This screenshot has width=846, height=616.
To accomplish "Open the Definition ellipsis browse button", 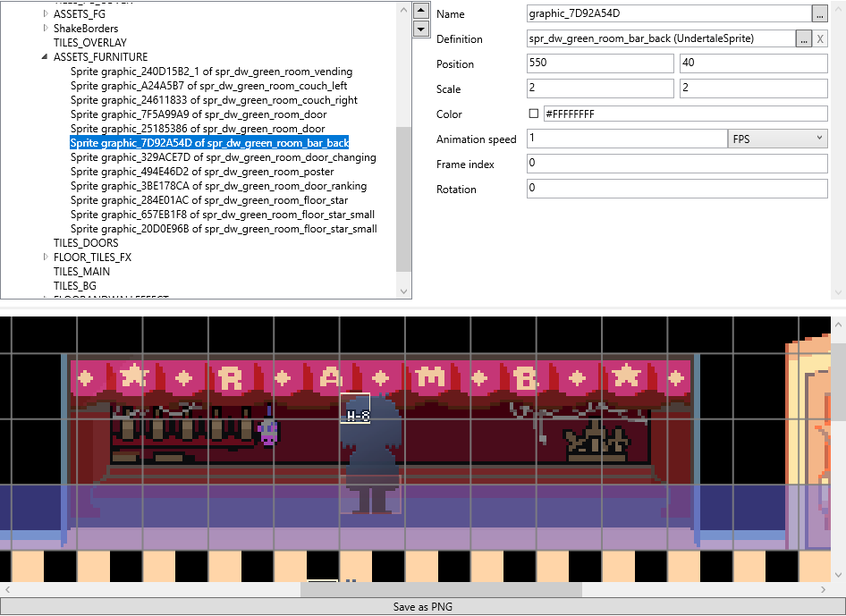I will tap(803, 38).
